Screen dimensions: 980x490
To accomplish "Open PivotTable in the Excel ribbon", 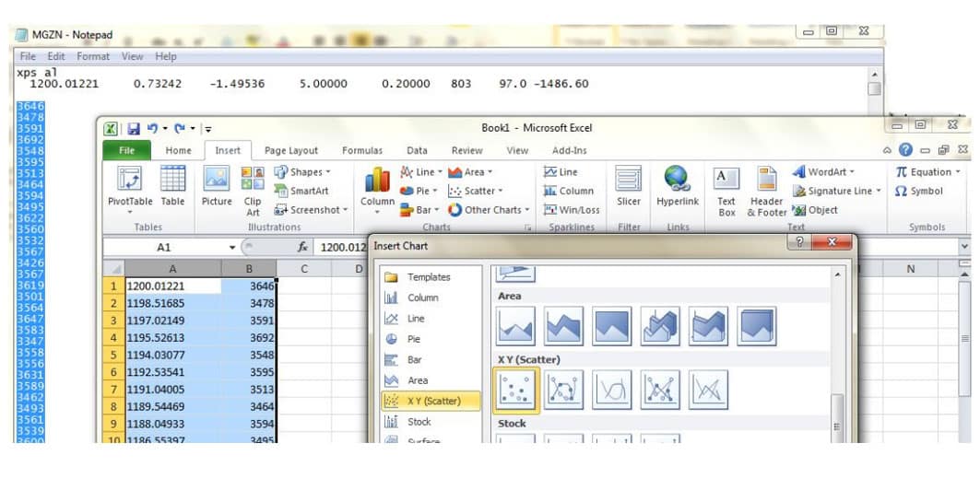I will pyautogui.click(x=130, y=189).
